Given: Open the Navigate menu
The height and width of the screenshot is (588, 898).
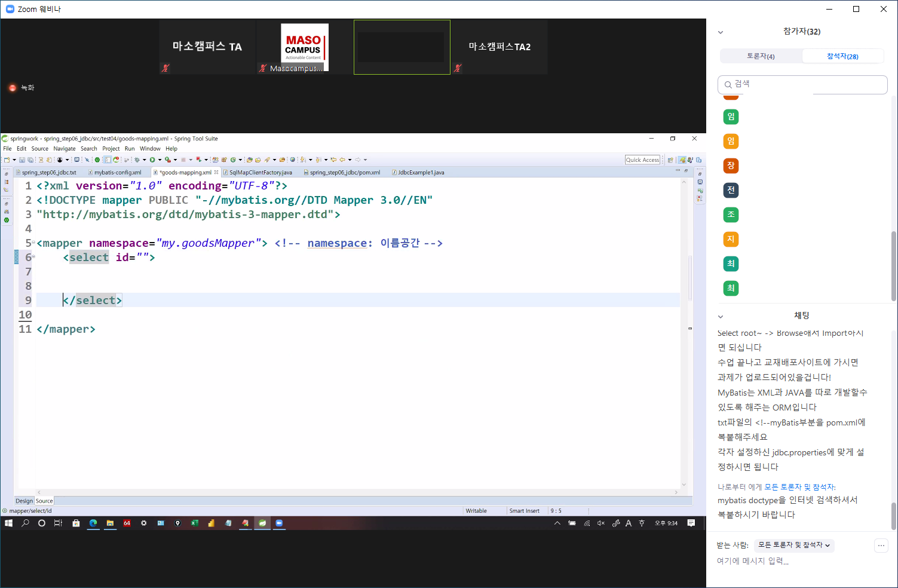Looking at the screenshot, I should (64, 149).
